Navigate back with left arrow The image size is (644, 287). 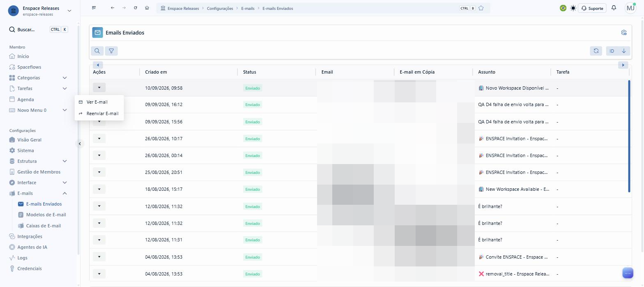(x=113, y=8)
